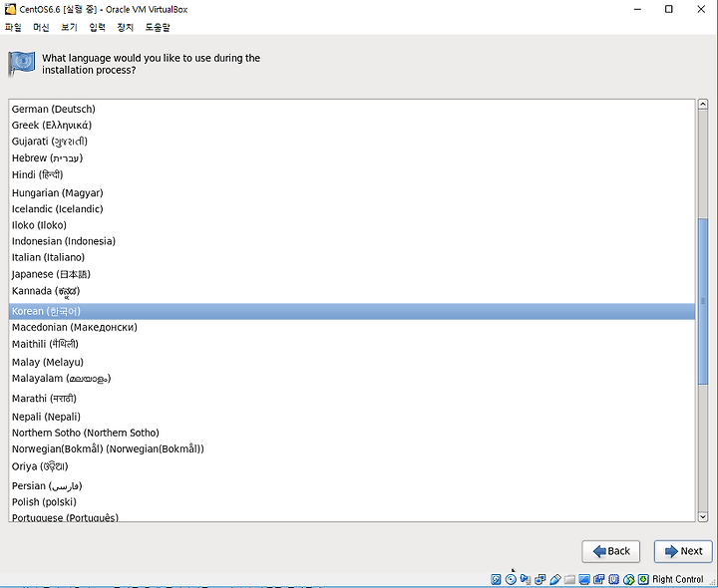Screen dimensions: 718x588
Task: Select Marathi language option
Action: 352,398
